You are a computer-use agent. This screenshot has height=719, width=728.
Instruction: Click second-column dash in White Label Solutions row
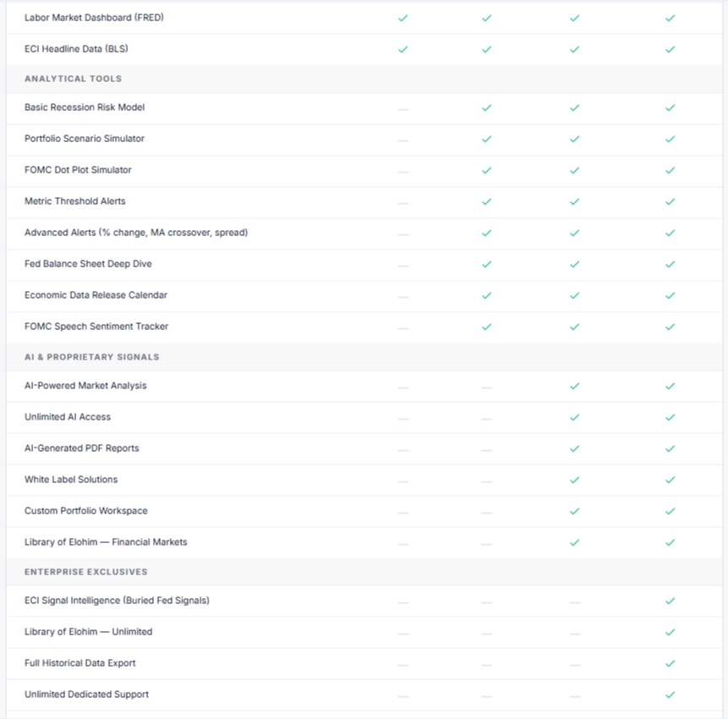[486, 481]
